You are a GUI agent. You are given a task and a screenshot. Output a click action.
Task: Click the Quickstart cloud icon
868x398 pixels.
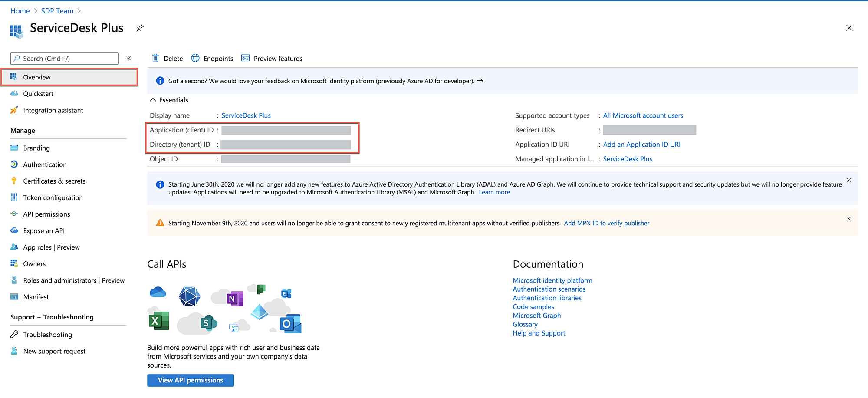[14, 93]
